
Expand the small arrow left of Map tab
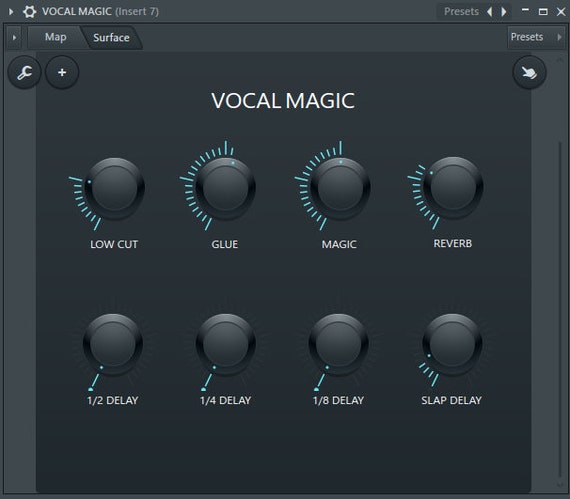[x=14, y=37]
